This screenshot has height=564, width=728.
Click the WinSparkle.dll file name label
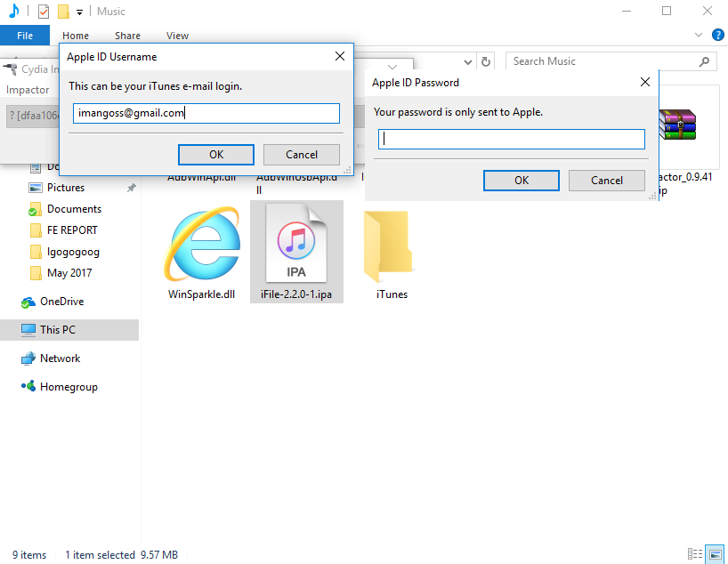click(x=201, y=294)
